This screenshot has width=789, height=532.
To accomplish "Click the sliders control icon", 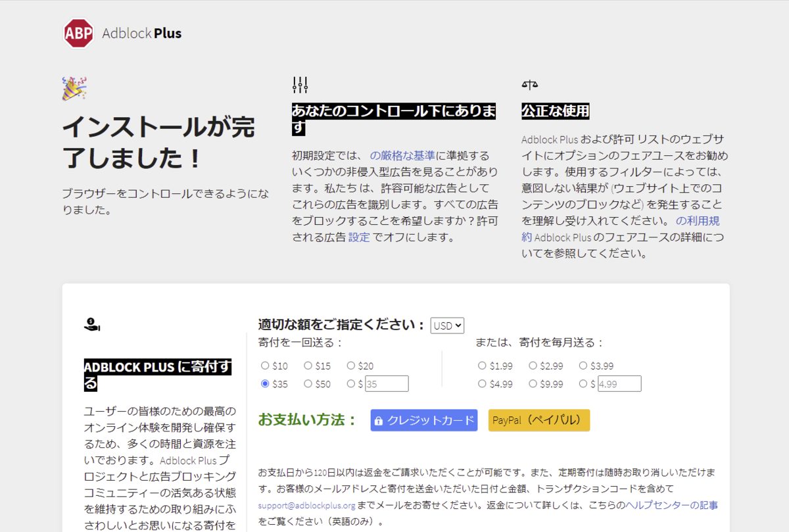I will click(x=300, y=85).
